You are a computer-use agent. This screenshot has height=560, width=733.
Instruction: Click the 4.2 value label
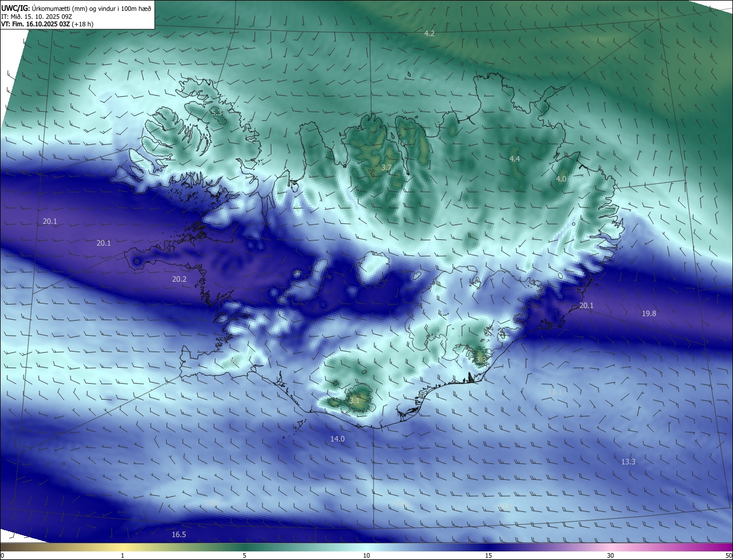click(429, 34)
